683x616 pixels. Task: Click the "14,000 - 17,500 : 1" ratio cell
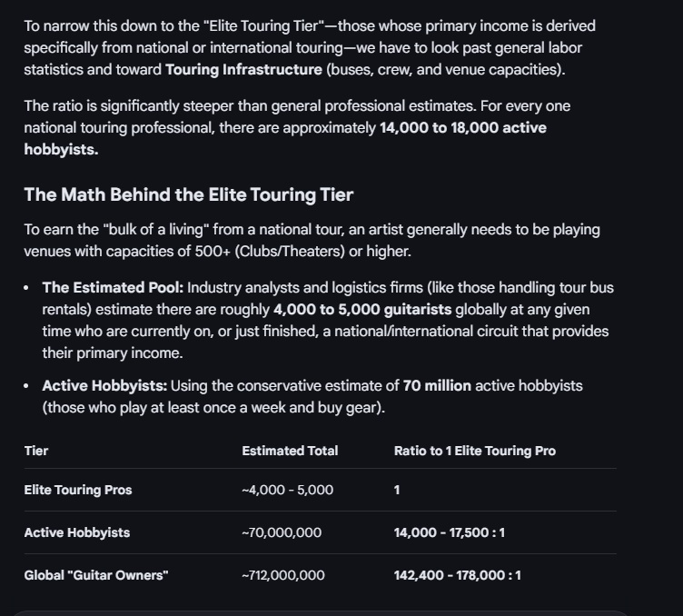pos(450,532)
